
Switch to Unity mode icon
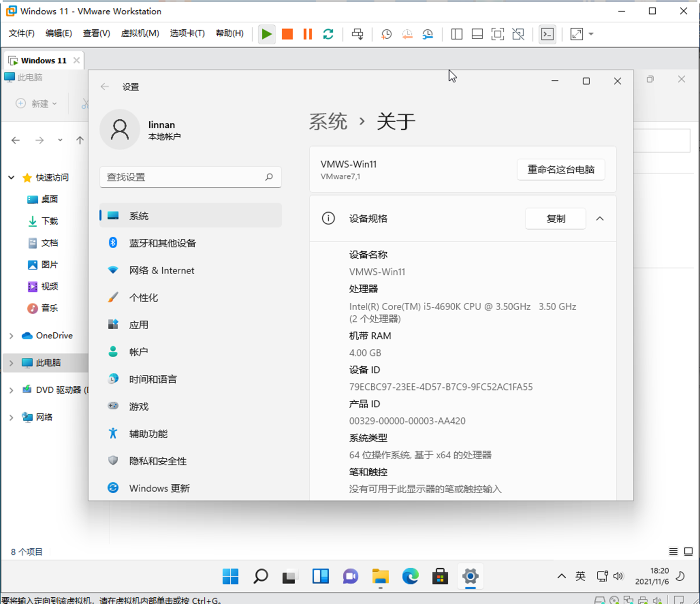518,34
